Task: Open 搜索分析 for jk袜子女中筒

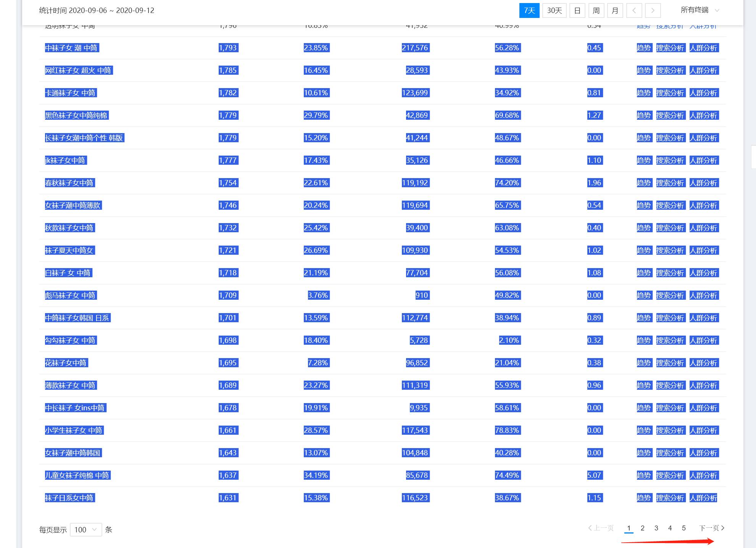Action: click(670, 161)
